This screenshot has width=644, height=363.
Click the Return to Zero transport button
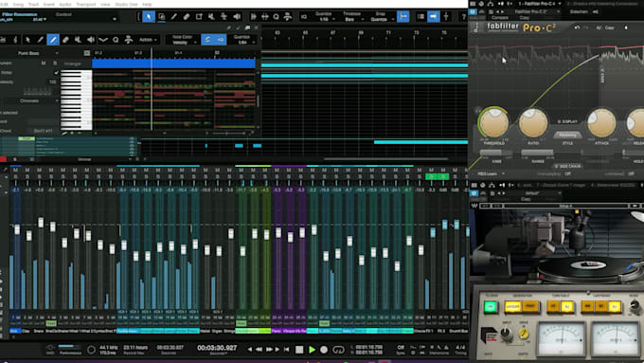pos(287,350)
